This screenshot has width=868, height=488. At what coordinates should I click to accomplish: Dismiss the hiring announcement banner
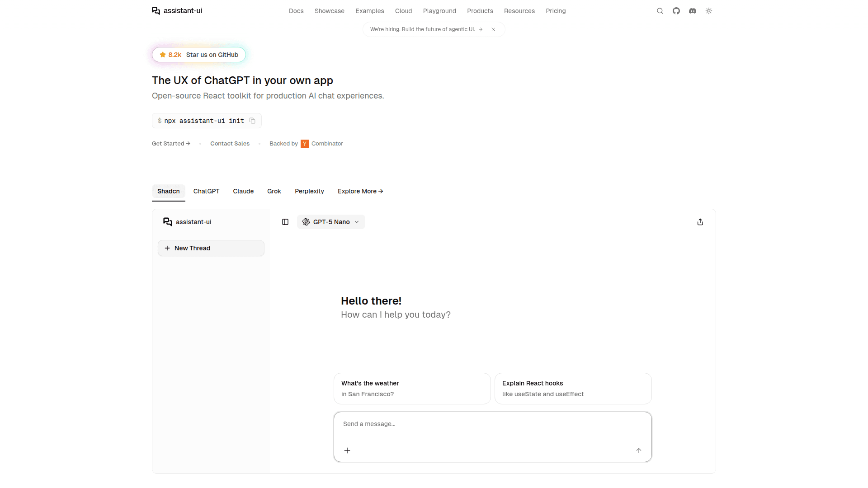[x=493, y=29]
